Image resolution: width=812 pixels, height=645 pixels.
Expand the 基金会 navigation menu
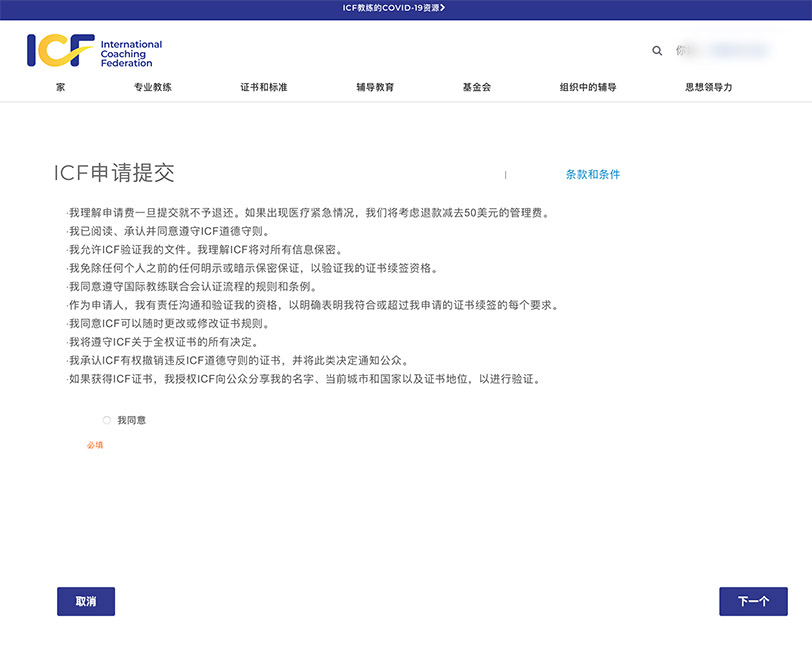(477, 88)
